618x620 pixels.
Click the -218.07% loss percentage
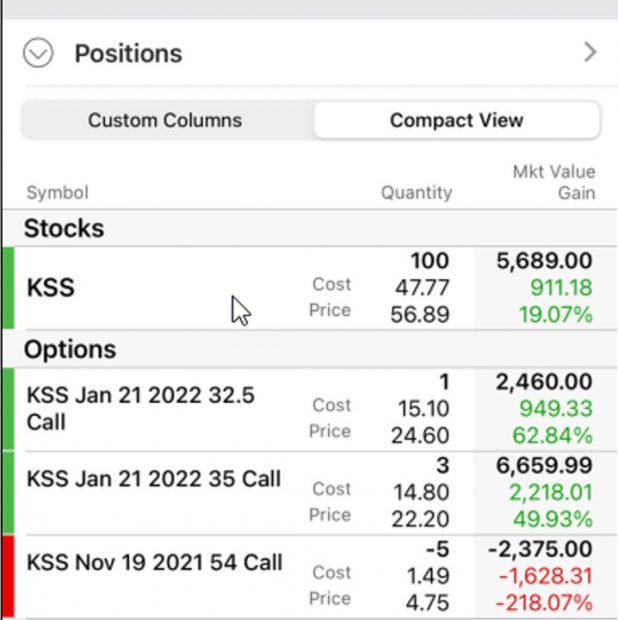(x=544, y=603)
